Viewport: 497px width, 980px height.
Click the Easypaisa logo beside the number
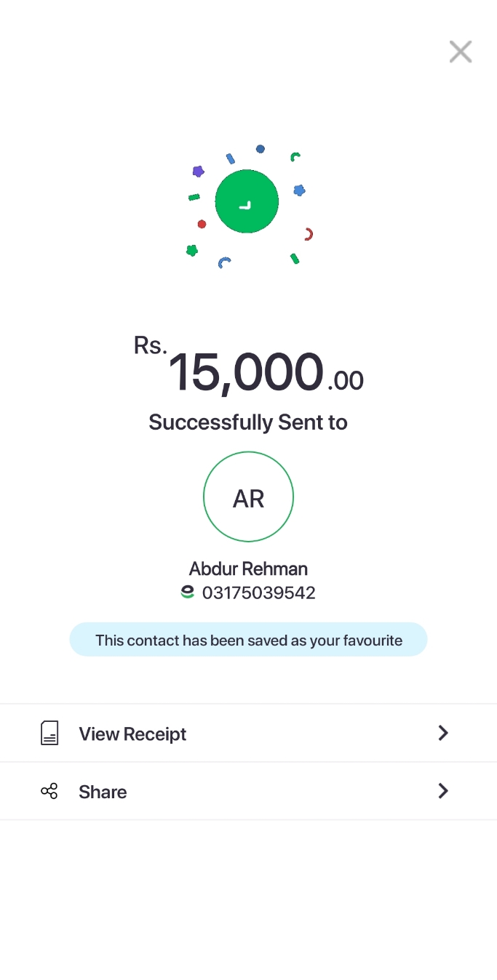[x=188, y=593]
